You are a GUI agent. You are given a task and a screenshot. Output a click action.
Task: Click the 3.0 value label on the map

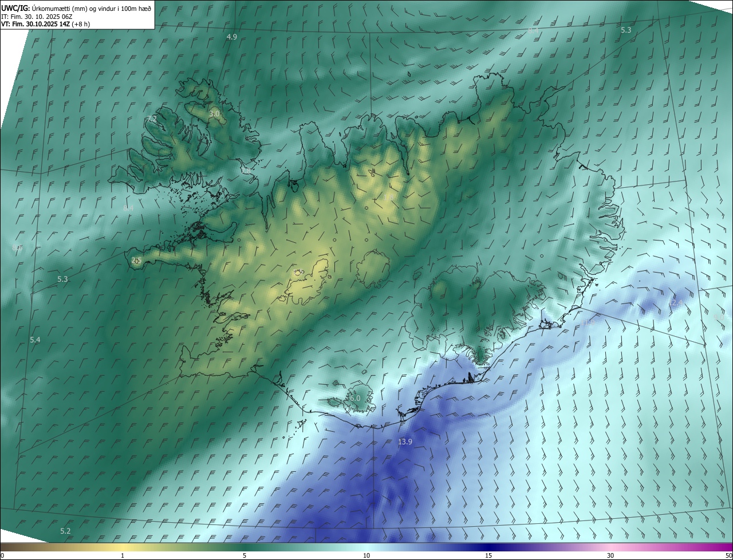point(214,115)
